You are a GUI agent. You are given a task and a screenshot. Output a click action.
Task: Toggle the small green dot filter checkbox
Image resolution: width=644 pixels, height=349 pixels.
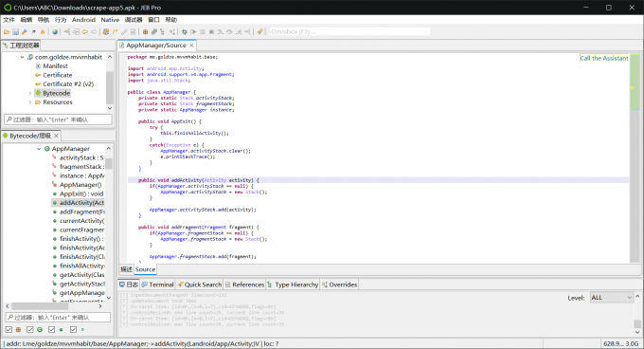click(73, 330)
